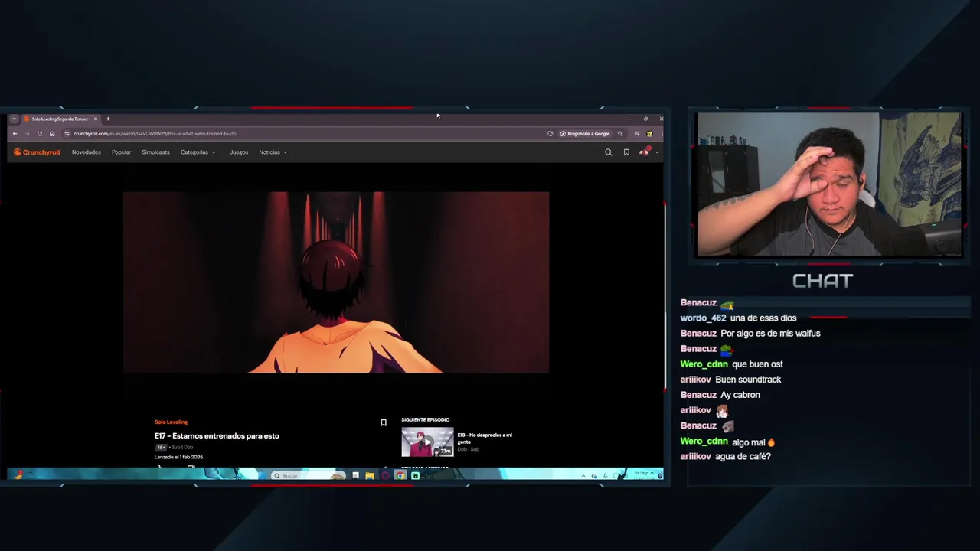Open the Crunchyroll search icon
Image resolution: width=980 pixels, height=551 pixels.
pyautogui.click(x=609, y=152)
